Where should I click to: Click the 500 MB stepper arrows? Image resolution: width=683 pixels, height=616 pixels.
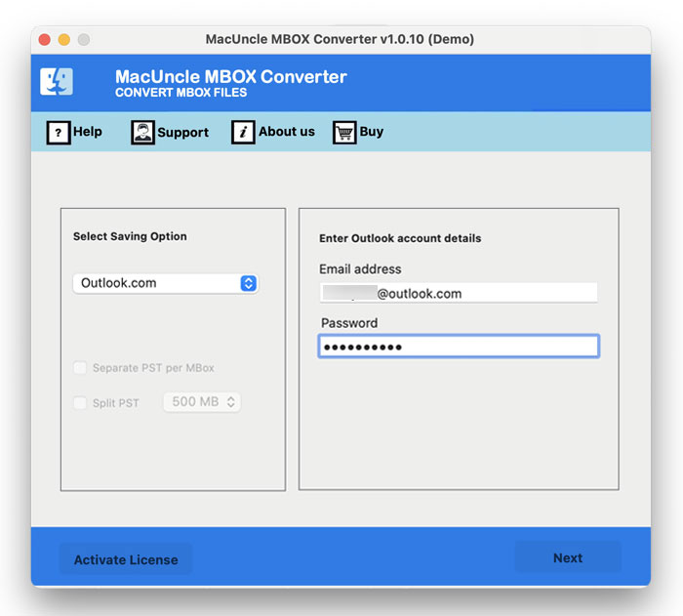coord(231,402)
